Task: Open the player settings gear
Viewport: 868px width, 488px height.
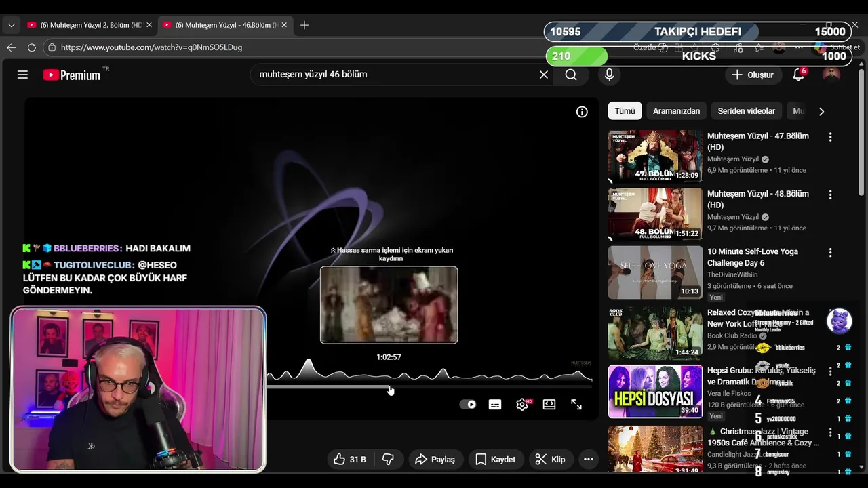Action: (x=522, y=405)
